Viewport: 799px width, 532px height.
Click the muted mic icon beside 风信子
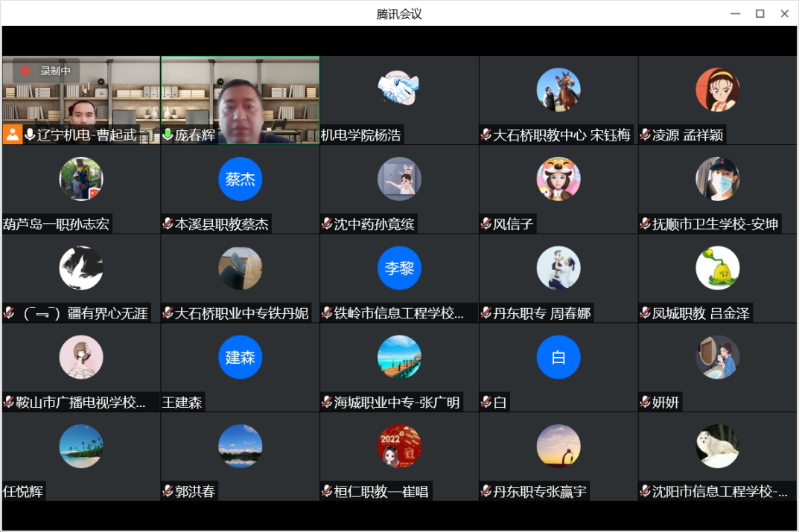point(486,224)
